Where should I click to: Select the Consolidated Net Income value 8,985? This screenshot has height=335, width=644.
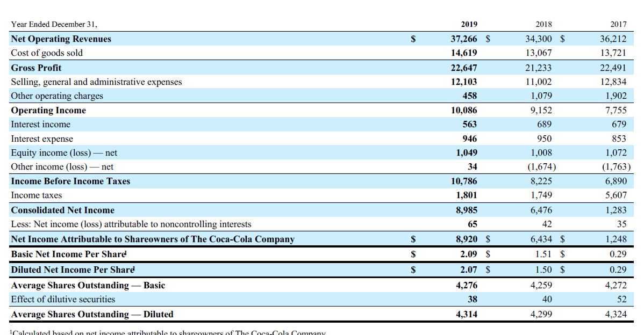[x=466, y=210]
